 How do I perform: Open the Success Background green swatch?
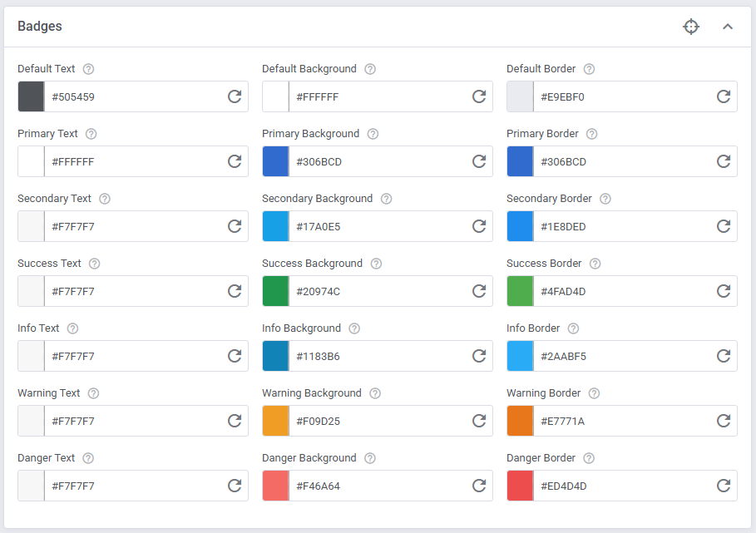click(275, 291)
